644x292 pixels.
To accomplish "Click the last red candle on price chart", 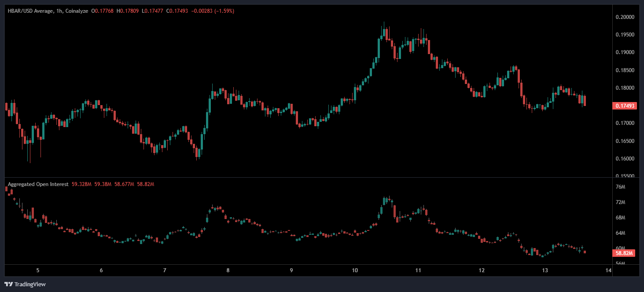I will click(x=585, y=101).
